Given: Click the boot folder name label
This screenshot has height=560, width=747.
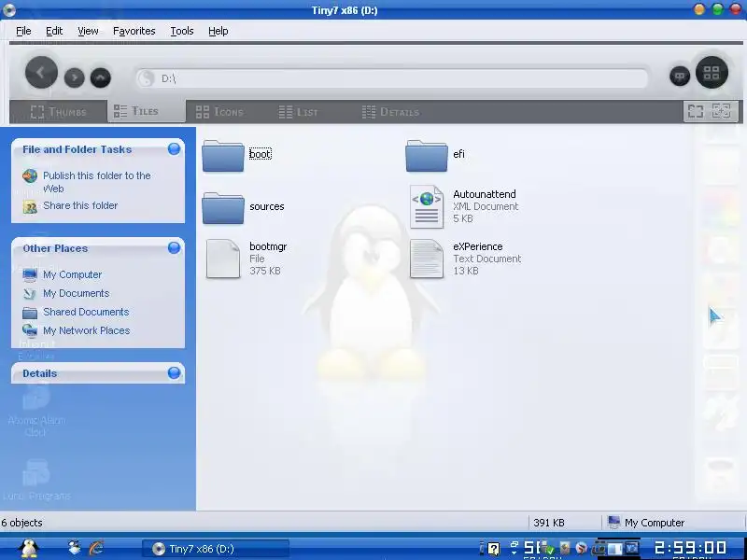Looking at the screenshot, I should coord(261,154).
